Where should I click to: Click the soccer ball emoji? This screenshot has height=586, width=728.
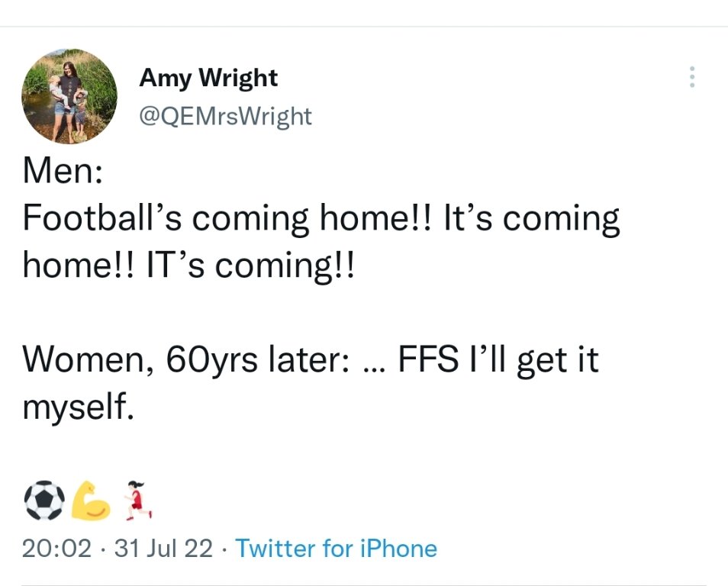coord(45,500)
